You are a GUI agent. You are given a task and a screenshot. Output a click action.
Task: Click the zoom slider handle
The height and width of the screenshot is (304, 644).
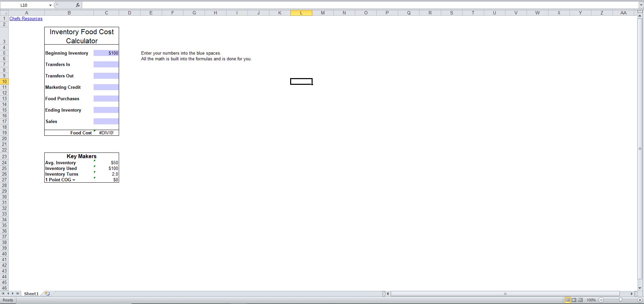point(621,300)
